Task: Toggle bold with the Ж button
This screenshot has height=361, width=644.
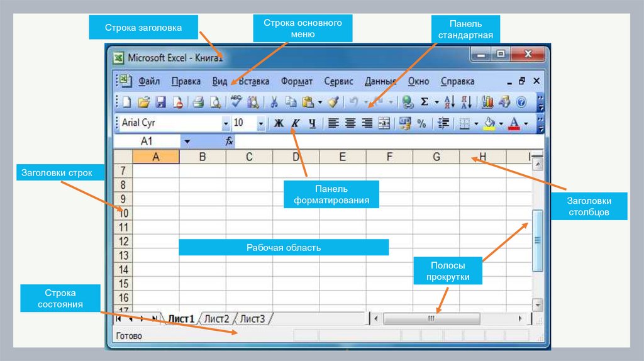Action: pyautogui.click(x=279, y=123)
